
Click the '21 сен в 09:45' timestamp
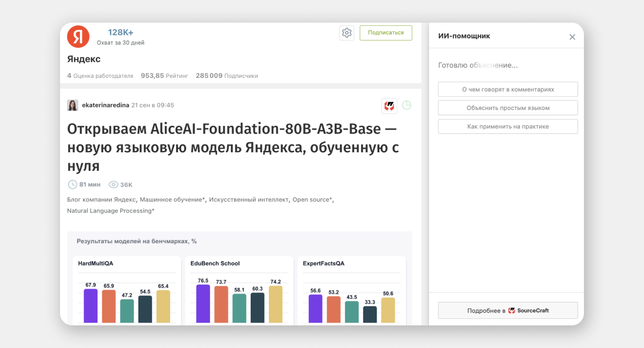153,105
